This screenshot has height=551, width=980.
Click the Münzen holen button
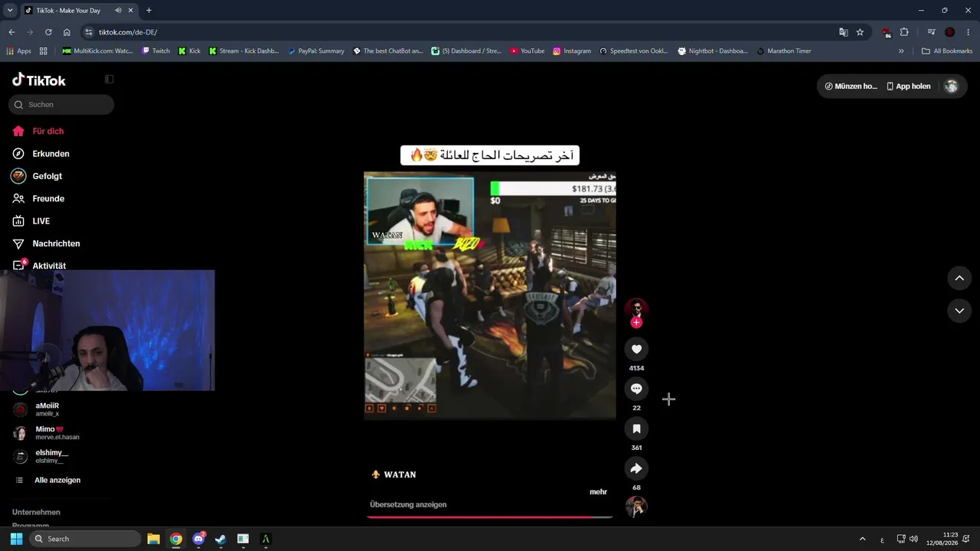coord(851,86)
